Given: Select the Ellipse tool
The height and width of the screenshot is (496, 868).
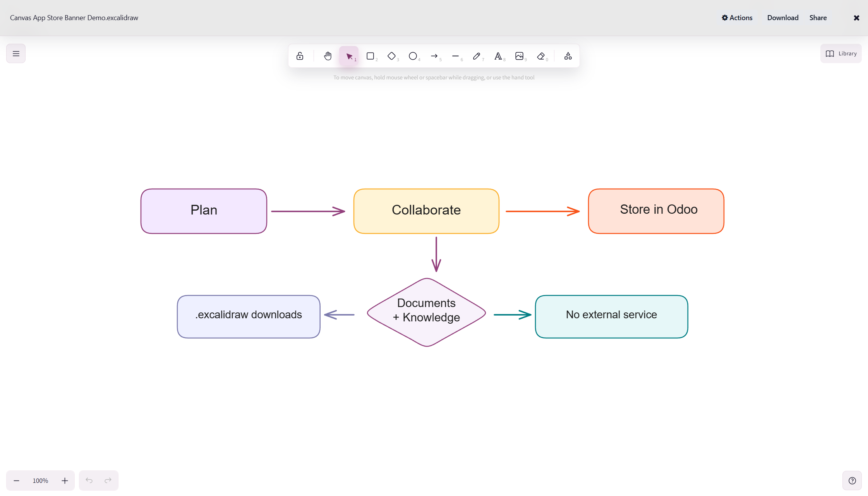Looking at the screenshot, I should point(413,56).
